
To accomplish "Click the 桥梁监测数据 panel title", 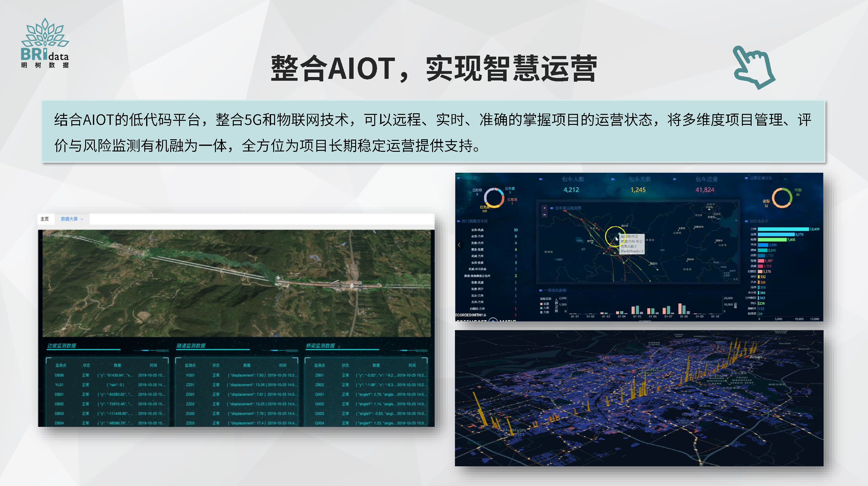I will [320, 345].
